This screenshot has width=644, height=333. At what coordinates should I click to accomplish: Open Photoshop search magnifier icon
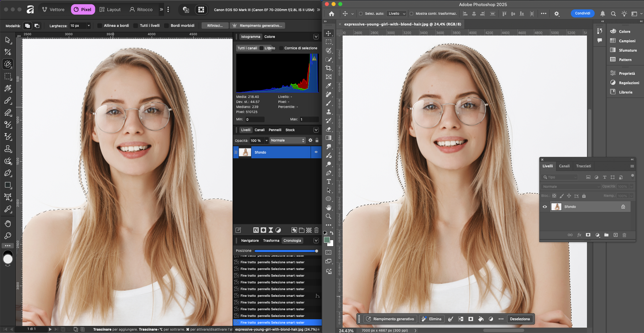point(613,14)
